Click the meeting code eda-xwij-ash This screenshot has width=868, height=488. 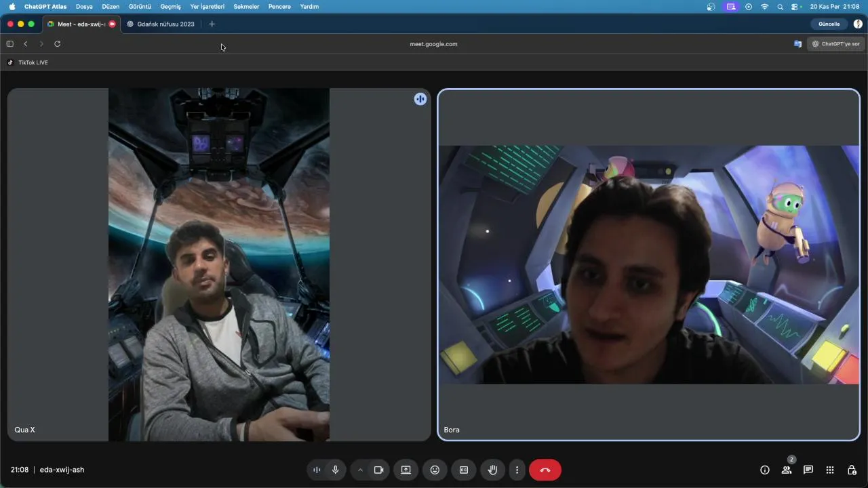tap(62, 470)
